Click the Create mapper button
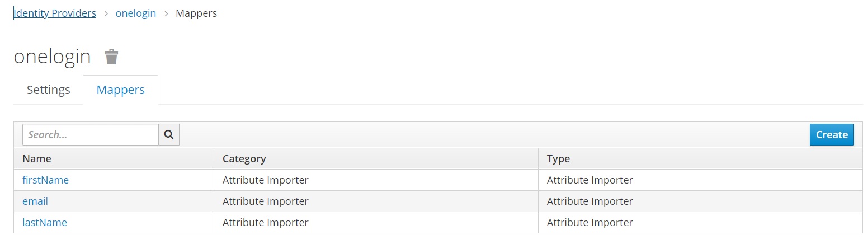868x244 pixels. pyautogui.click(x=831, y=135)
